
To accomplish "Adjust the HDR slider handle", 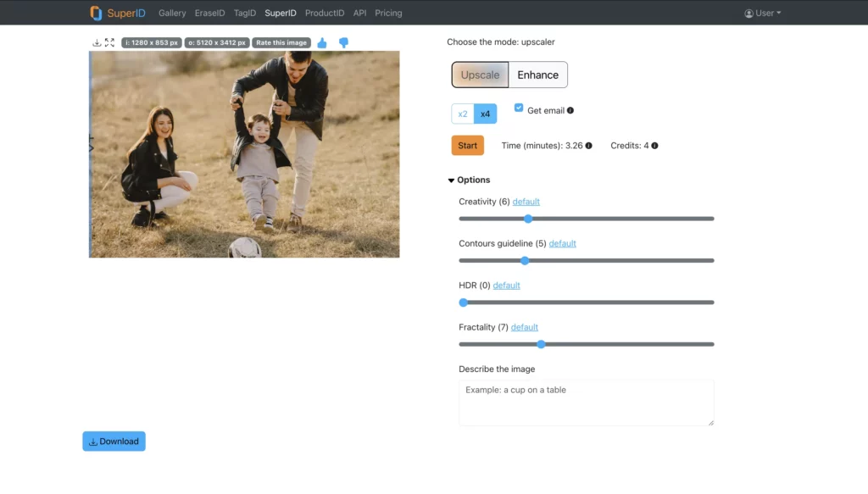I will click(x=463, y=302).
